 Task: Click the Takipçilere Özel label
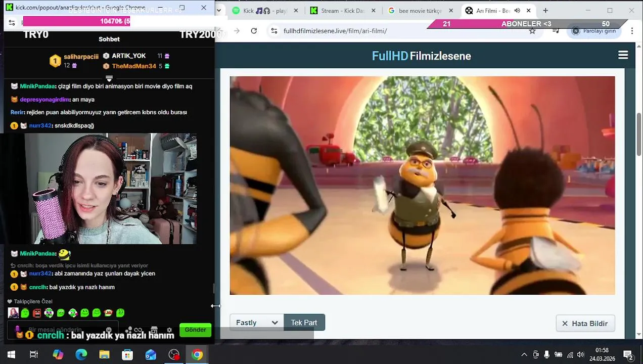(33, 301)
